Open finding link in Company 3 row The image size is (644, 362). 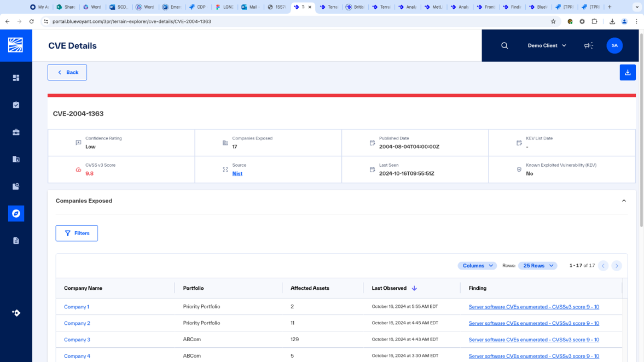pos(533,340)
